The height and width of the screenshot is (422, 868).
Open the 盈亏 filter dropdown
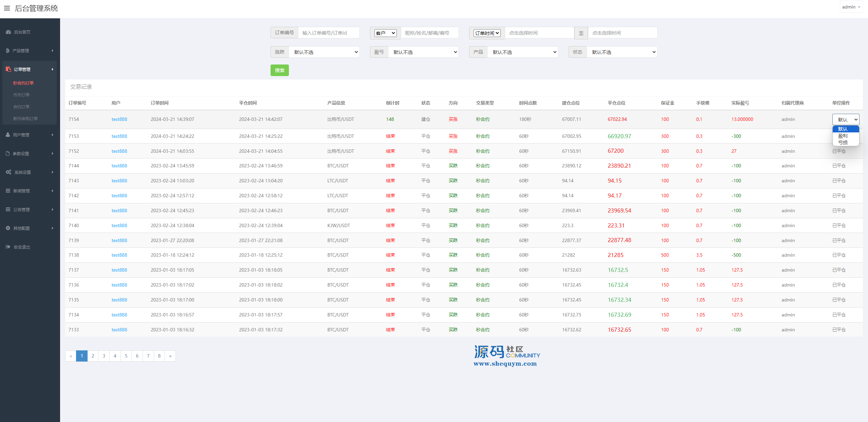click(423, 52)
